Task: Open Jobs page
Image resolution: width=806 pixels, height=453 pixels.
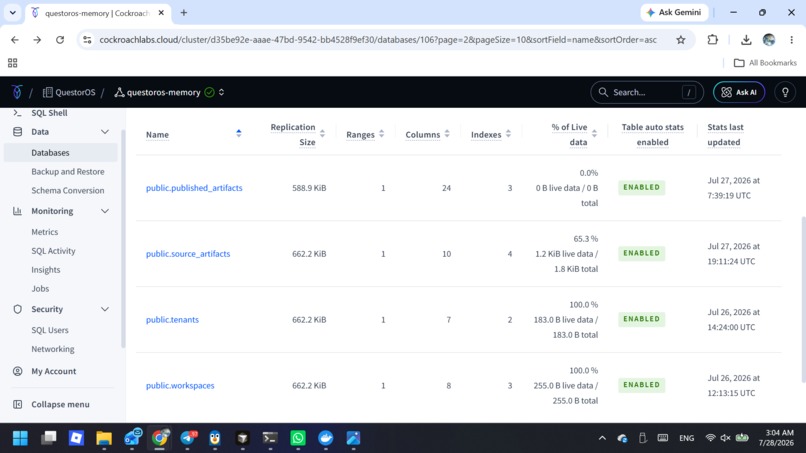Action: pyautogui.click(x=40, y=288)
